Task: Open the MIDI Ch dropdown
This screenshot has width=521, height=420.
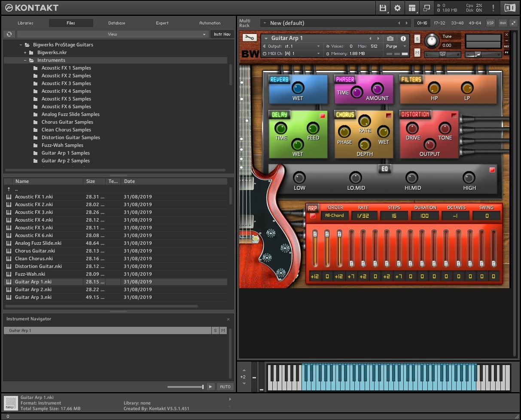Action: tap(292, 54)
